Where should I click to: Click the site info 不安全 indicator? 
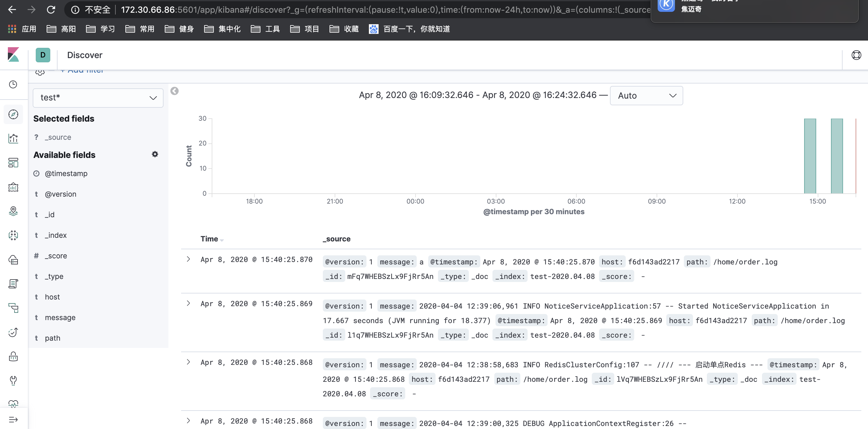point(91,10)
